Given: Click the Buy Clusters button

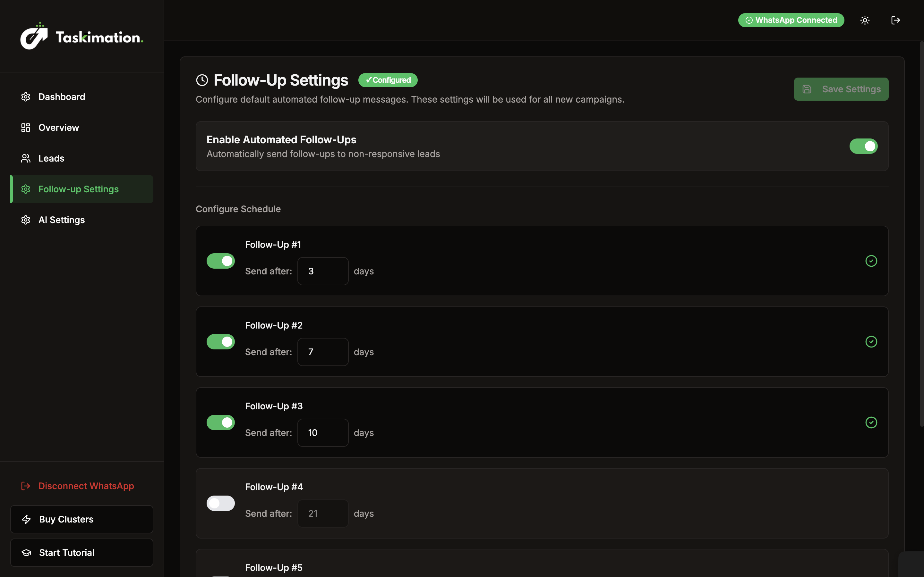Looking at the screenshot, I should tap(82, 519).
